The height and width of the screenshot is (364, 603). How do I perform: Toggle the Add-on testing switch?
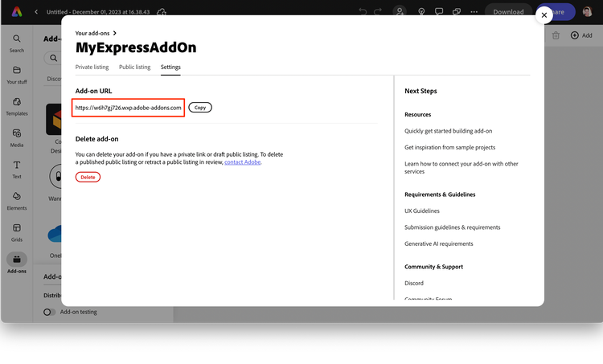pyautogui.click(x=49, y=312)
